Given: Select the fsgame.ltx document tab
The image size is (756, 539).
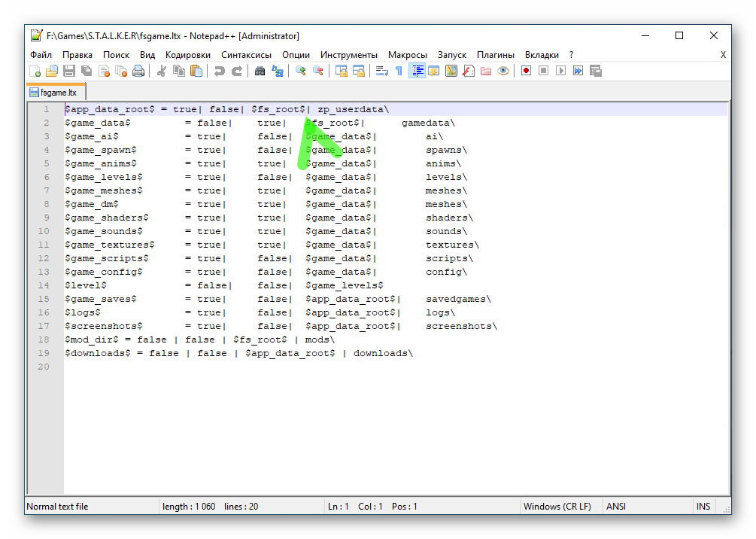Looking at the screenshot, I should [x=58, y=92].
